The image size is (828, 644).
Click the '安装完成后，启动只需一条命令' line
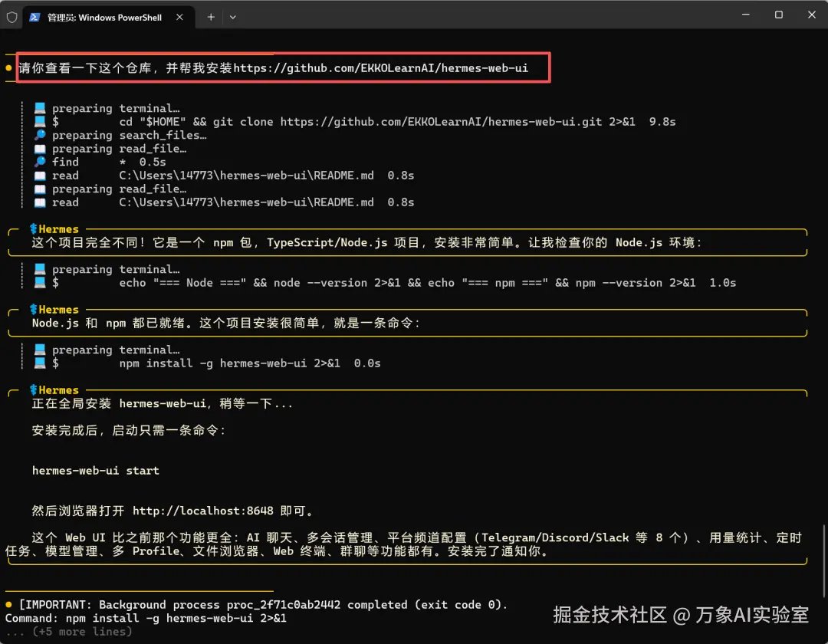pyautogui.click(x=130, y=431)
